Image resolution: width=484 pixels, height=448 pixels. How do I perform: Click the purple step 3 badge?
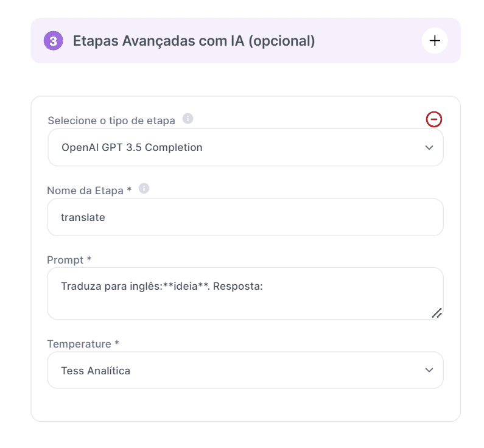(x=54, y=41)
